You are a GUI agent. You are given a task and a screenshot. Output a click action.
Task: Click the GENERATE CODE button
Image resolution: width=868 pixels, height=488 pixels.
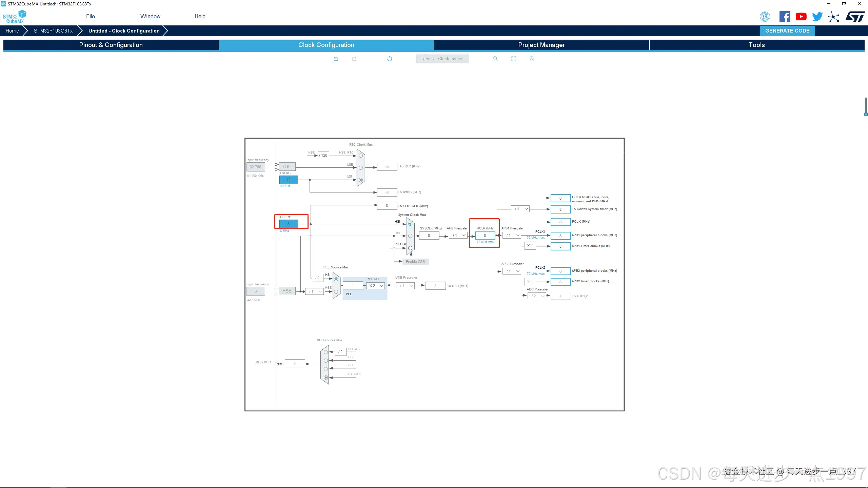pos(787,30)
